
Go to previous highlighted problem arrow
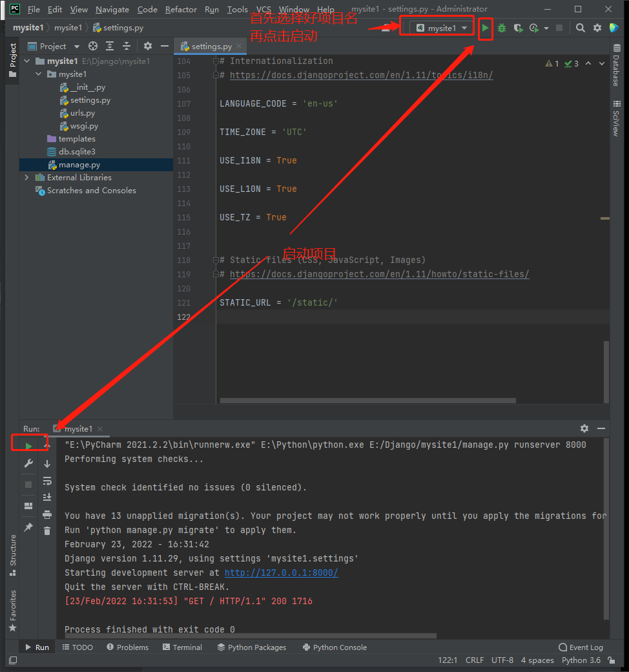tap(589, 63)
